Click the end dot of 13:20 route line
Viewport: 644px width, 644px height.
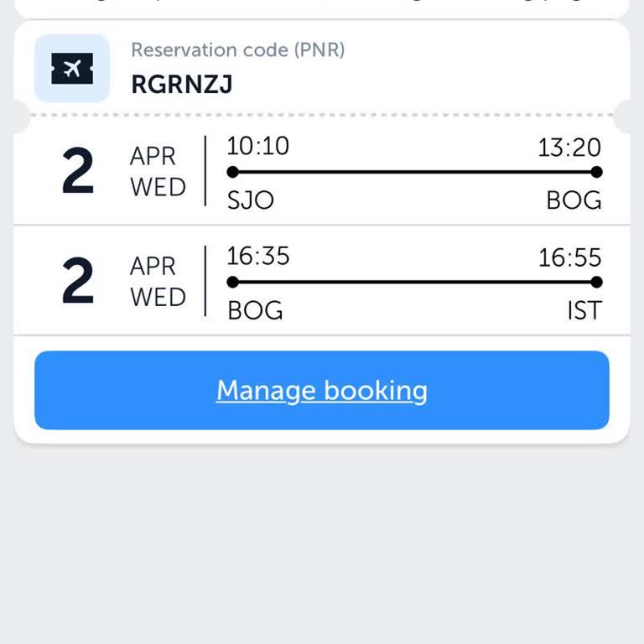596,172
